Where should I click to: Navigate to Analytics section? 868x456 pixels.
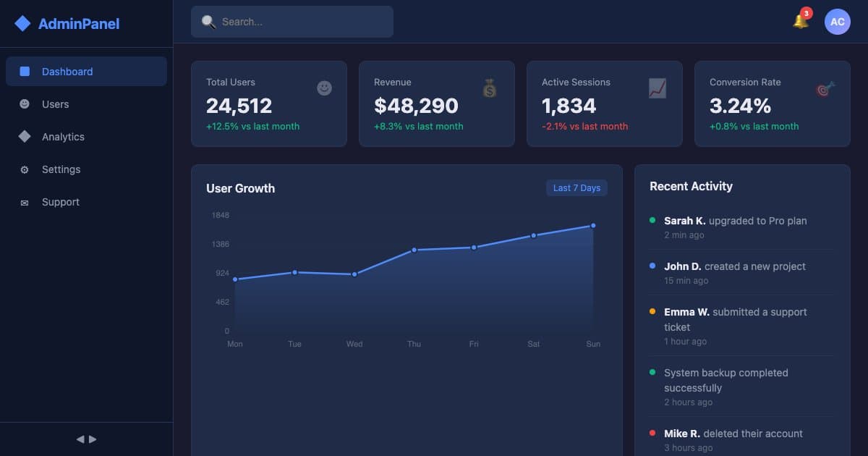86,137
